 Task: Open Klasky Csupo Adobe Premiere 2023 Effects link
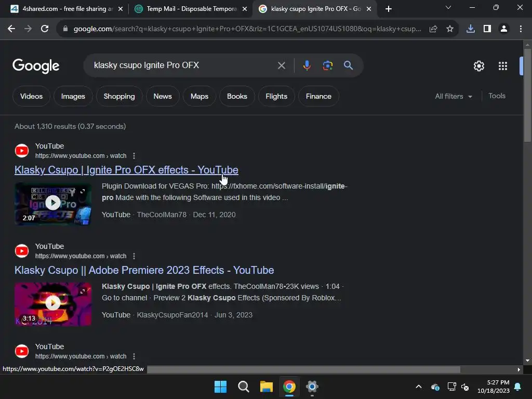tap(144, 270)
